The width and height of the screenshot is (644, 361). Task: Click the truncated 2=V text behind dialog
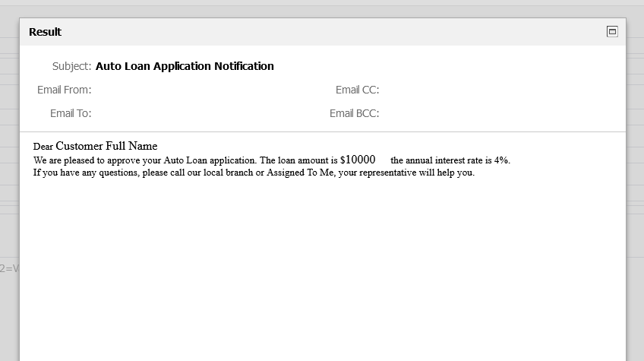pos(9,268)
